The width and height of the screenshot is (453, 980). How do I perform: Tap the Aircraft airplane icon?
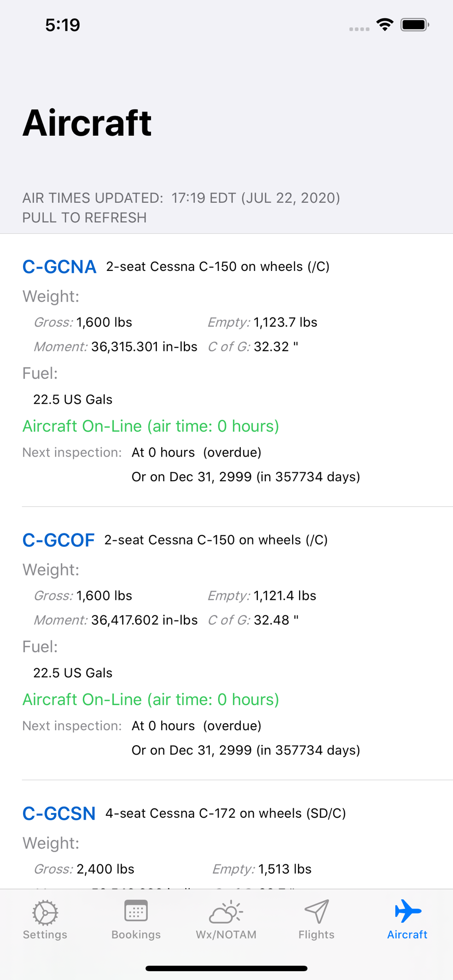point(407,911)
